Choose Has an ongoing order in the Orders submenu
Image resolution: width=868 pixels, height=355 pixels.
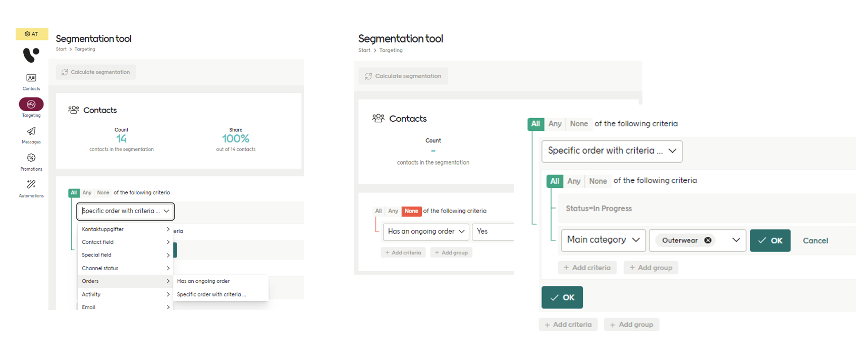click(x=221, y=281)
